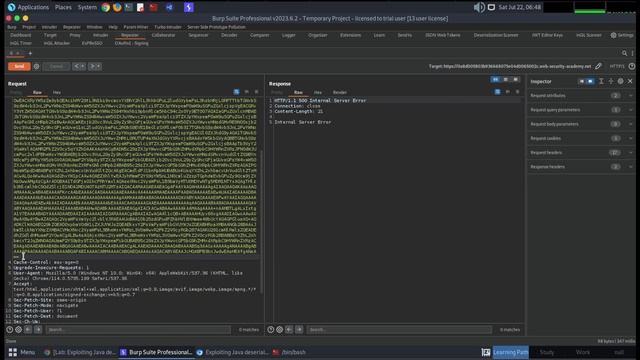
Task: Launch Chrome from the top panel
Action: [105, 7]
